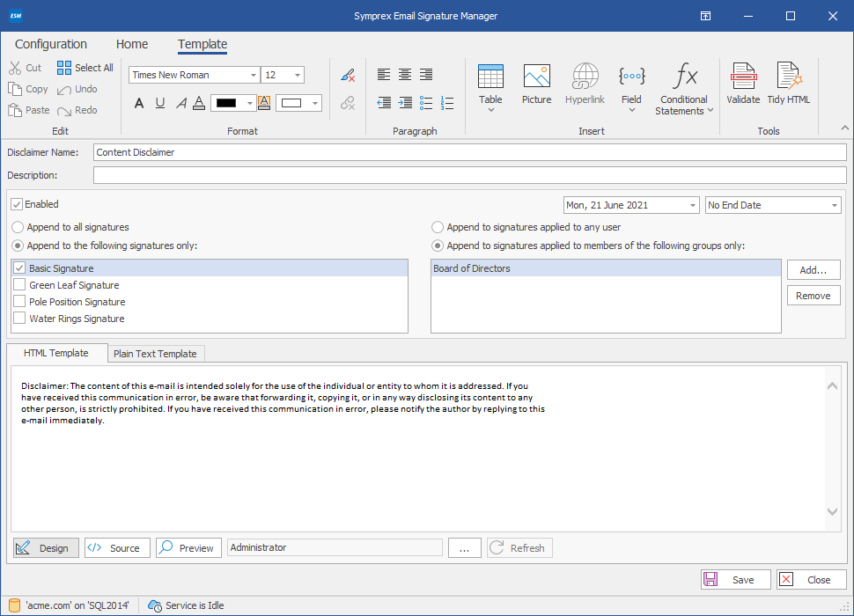Click the Close button at bottom

[x=811, y=580]
